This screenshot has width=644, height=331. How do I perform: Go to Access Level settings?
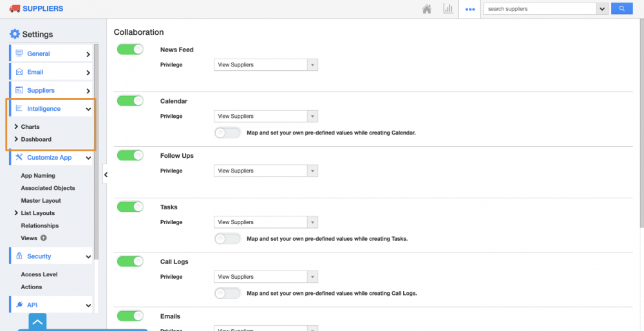pyautogui.click(x=39, y=274)
